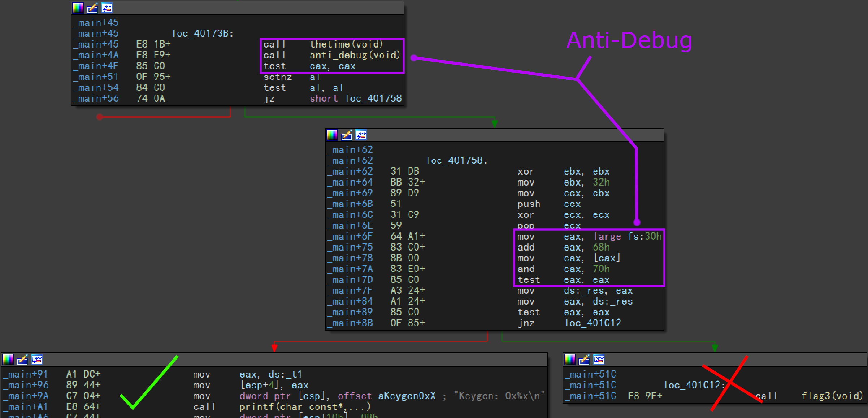Click the flag3(void) call operand

pos(832,396)
